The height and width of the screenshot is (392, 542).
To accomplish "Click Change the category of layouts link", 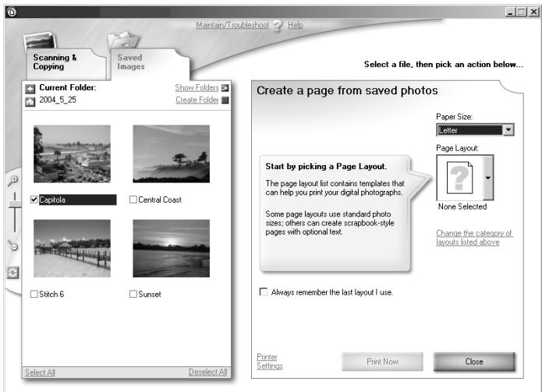I will (474, 238).
